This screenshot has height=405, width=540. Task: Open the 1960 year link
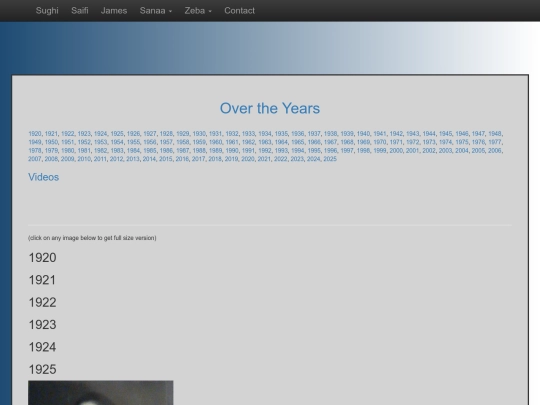click(215, 142)
